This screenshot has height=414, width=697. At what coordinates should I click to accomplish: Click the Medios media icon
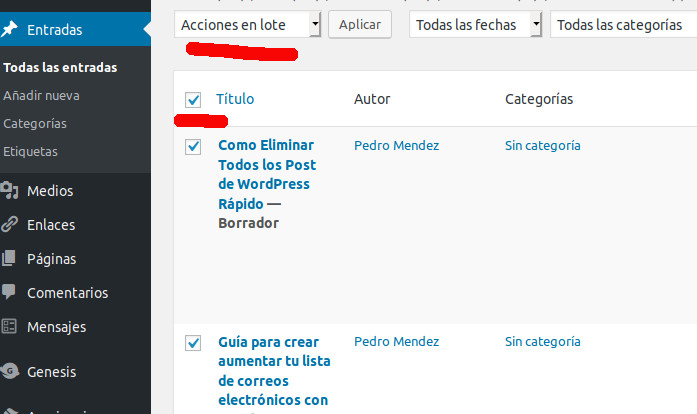tap(9, 190)
